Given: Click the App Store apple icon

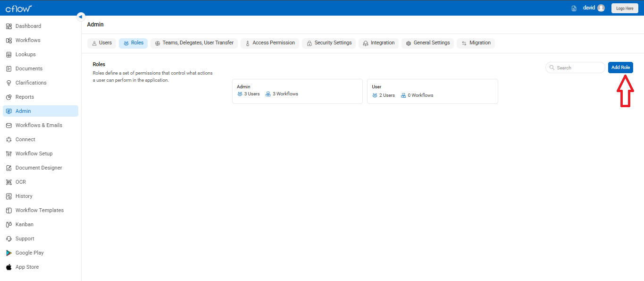Looking at the screenshot, I should click(9, 267).
